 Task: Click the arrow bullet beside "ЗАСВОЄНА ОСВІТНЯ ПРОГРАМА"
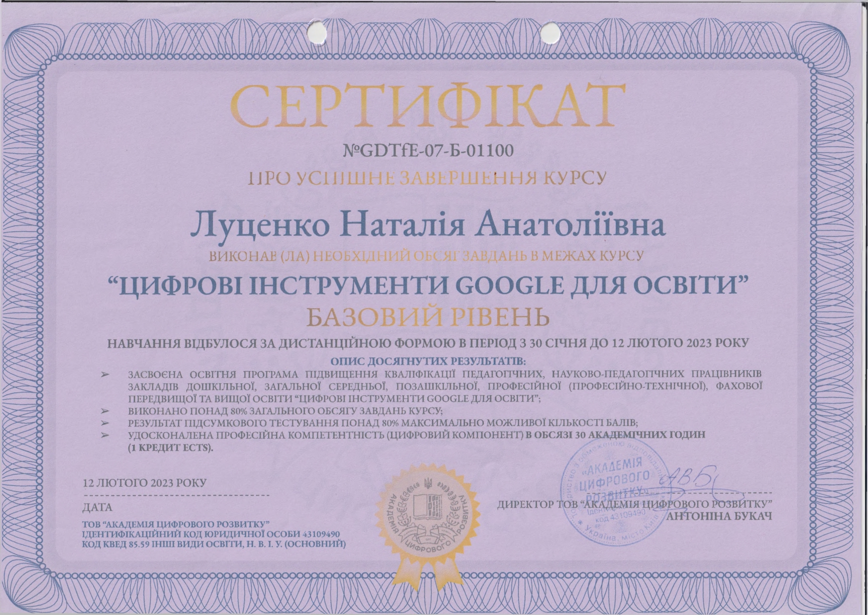(x=105, y=374)
